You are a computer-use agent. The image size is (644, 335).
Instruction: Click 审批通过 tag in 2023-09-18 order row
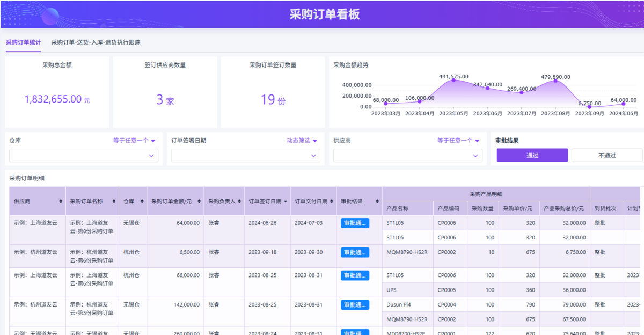point(355,252)
